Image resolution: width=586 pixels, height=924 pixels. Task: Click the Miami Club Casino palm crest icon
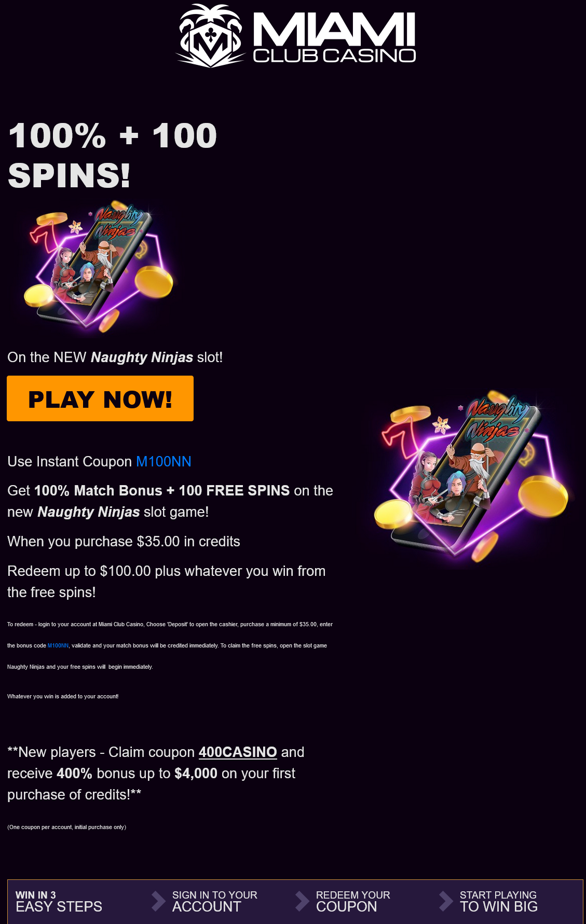click(210, 35)
